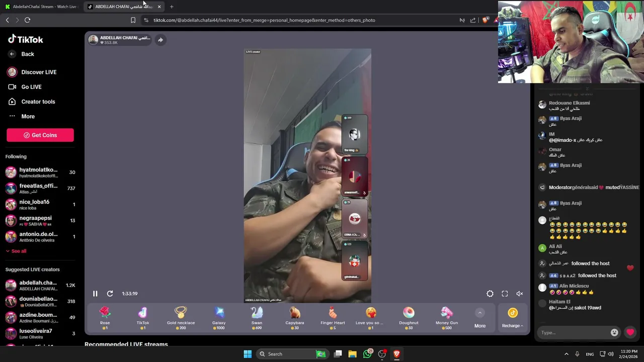The width and height of the screenshot is (644, 362).
Task: Click Ilyas Araji's topmost comment name
Action: 570,118
